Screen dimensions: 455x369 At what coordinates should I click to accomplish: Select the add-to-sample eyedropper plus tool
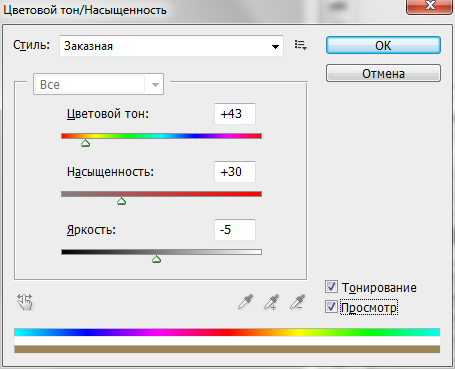pos(272,302)
